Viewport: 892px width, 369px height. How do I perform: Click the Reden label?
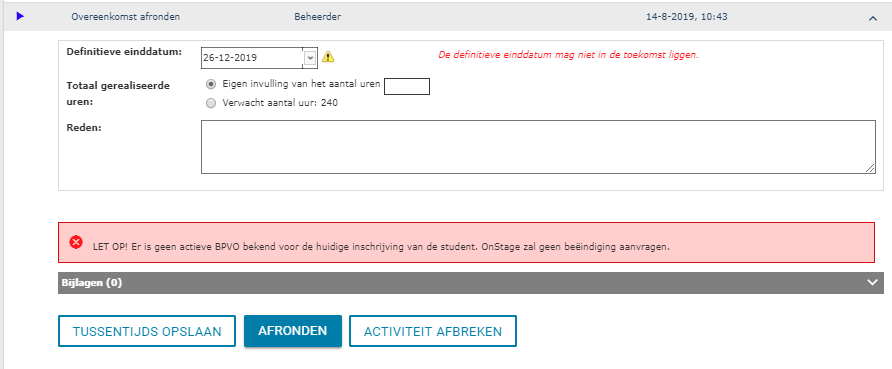[x=84, y=127]
